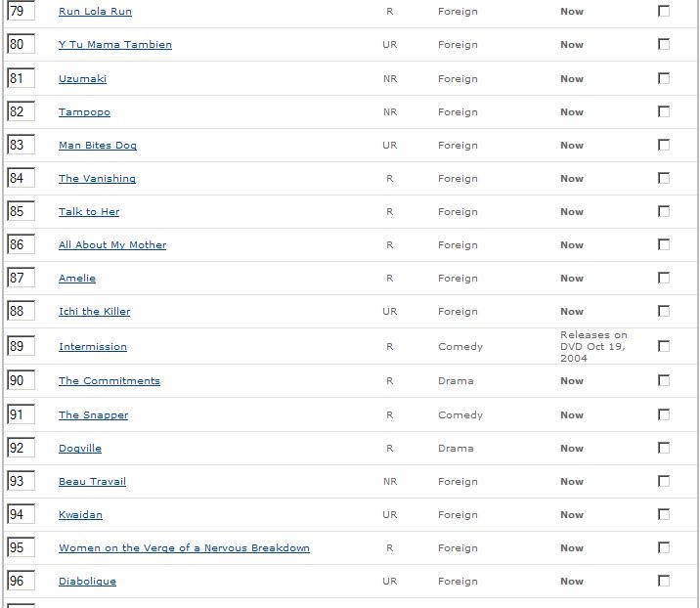
Task: Tick the checkbox in the Amelie row
Action: click(x=664, y=278)
